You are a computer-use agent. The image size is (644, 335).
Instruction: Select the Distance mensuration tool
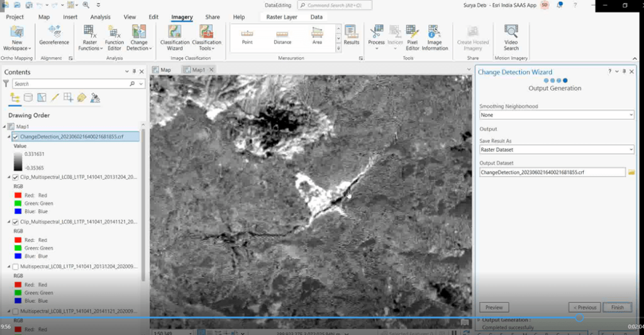(282, 37)
